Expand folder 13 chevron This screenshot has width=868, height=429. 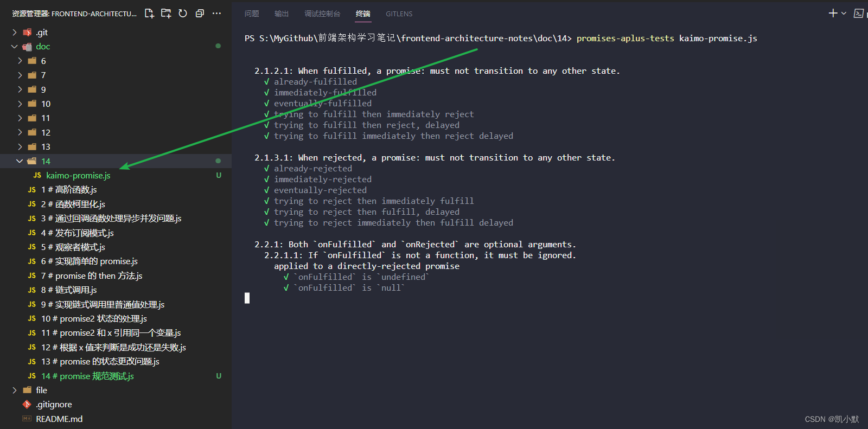(20, 147)
